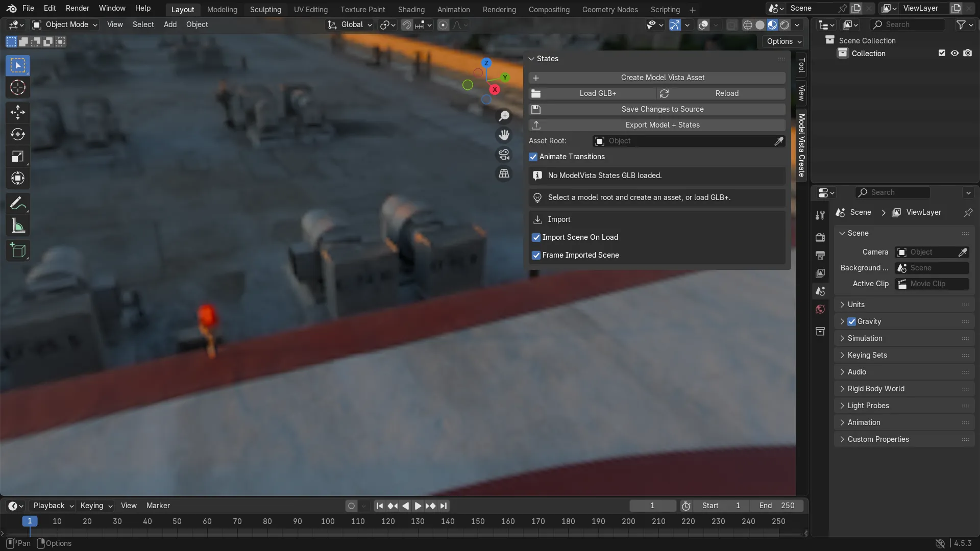
Task: Click the Asset Root object field
Action: click(682, 141)
